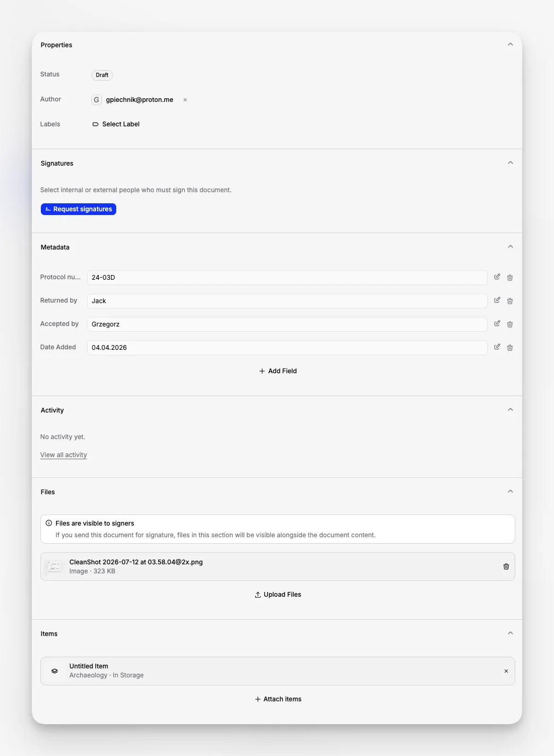Open View all activity link
This screenshot has height=756, width=554.
[x=64, y=455]
